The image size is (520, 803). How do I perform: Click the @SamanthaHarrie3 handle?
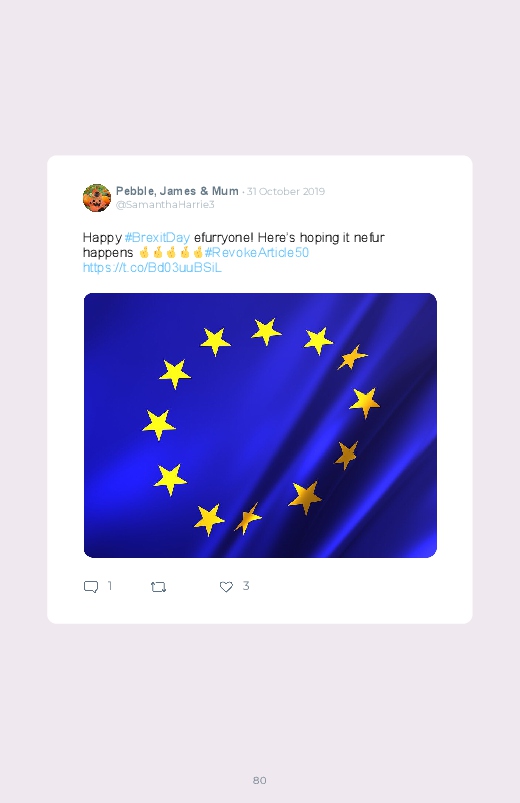165,205
